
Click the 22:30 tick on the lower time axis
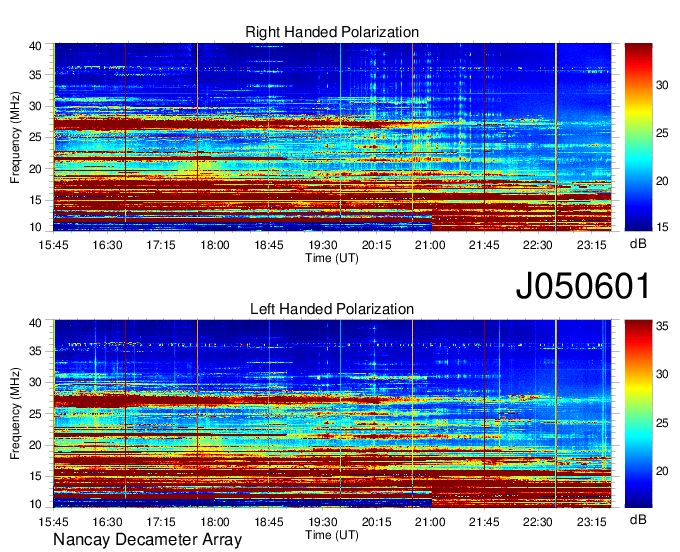click(x=538, y=522)
